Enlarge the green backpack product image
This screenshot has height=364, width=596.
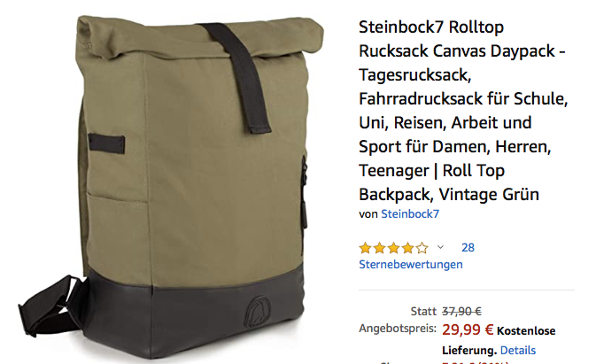point(170,187)
